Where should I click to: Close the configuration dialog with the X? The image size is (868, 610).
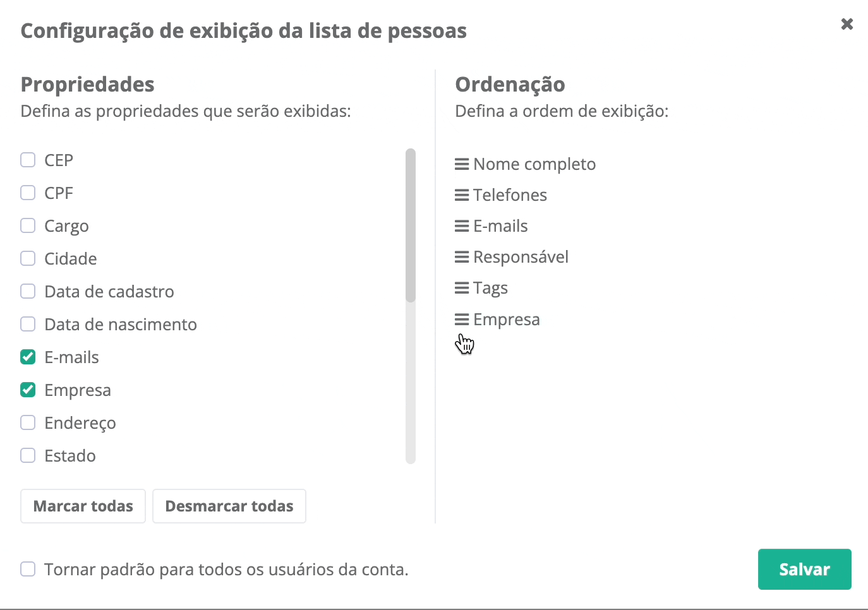click(847, 24)
